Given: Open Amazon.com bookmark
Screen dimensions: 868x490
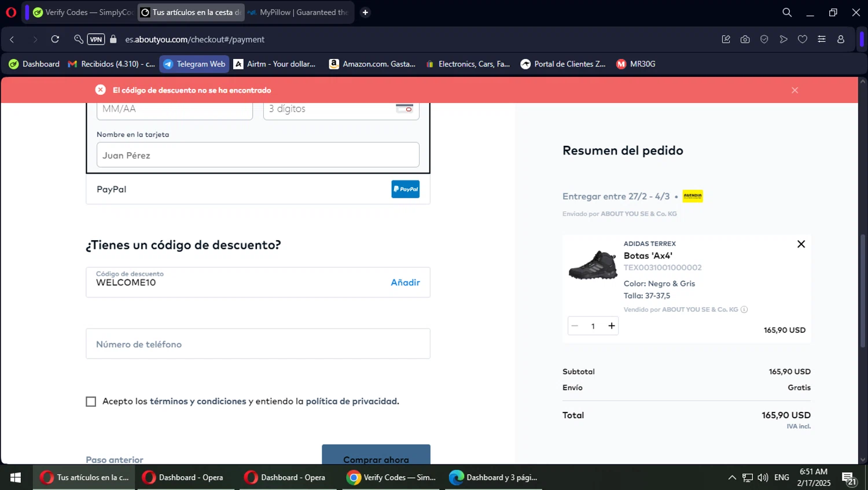Looking at the screenshot, I should (372, 64).
